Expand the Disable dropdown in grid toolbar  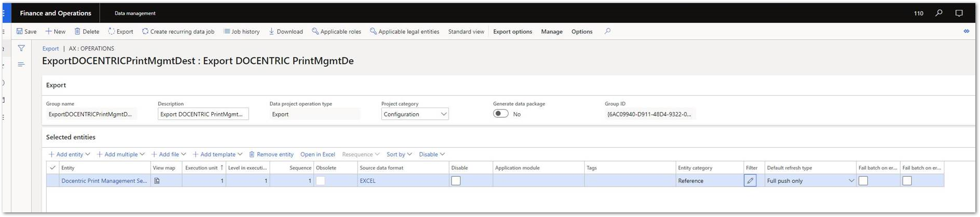pyautogui.click(x=432, y=154)
